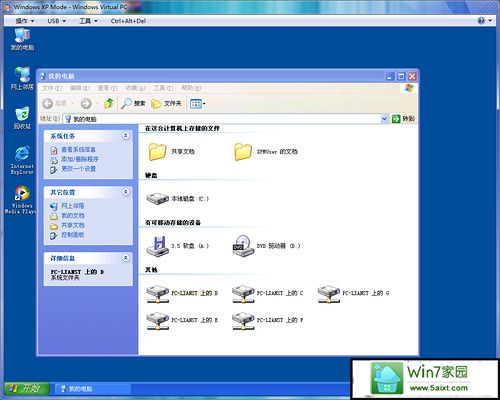This screenshot has width=500, height=400.
Task: Open the View menu in Explorer
Action: point(107,88)
